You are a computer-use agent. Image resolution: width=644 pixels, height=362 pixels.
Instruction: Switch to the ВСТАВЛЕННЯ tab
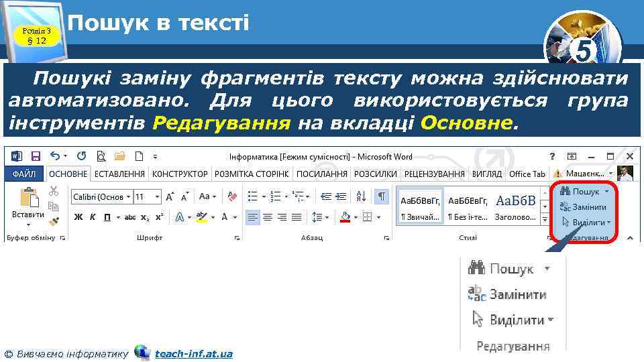coord(119,174)
